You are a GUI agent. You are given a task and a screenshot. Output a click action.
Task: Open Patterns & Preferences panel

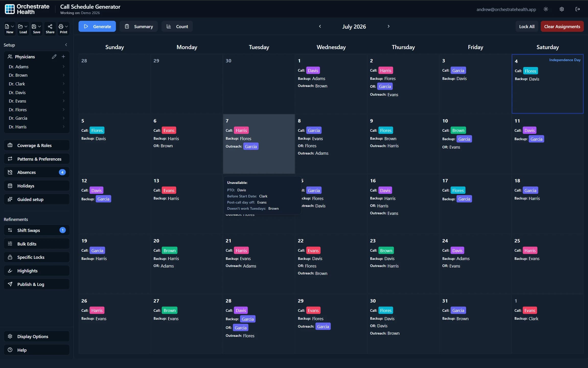pyautogui.click(x=37, y=159)
